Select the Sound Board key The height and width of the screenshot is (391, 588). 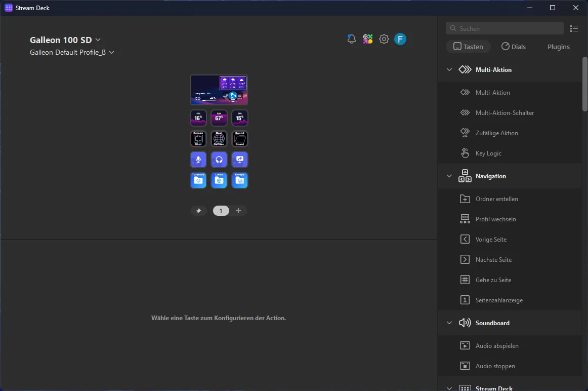click(x=239, y=138)
